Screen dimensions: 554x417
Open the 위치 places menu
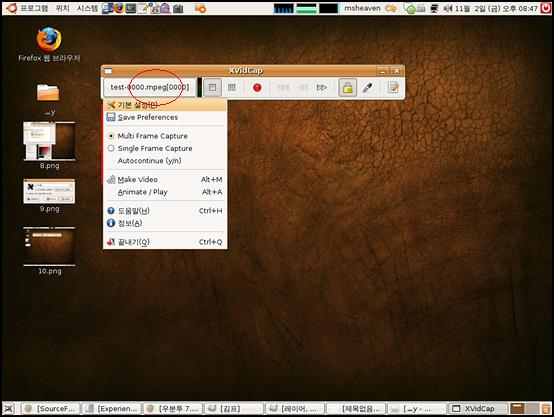point(62,8)
